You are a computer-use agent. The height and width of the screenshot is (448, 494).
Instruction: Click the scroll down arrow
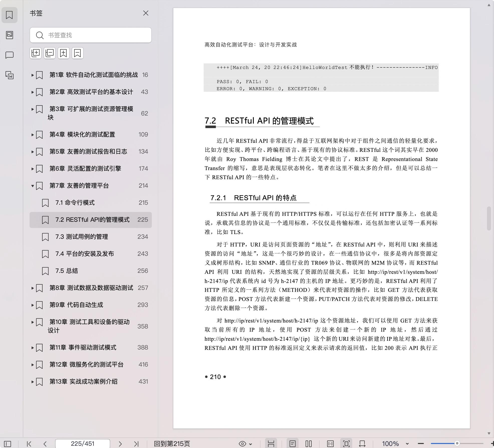click(489, 433)
